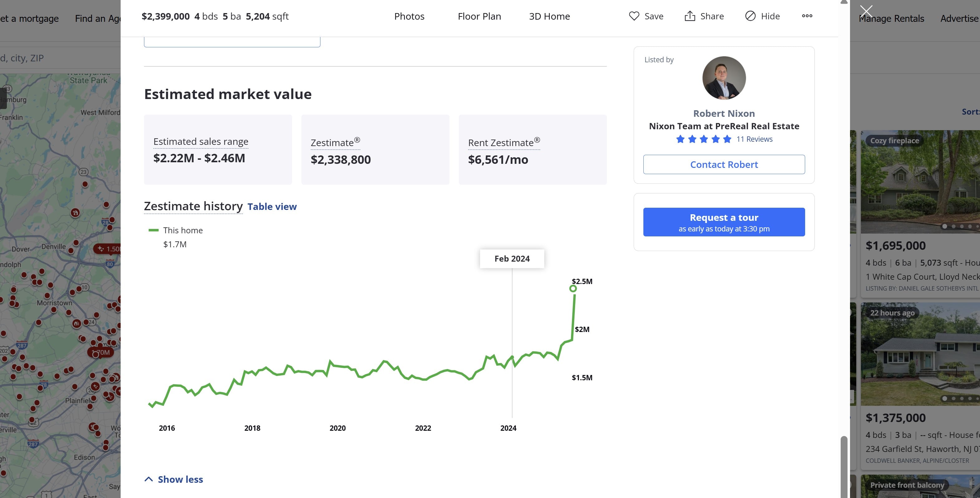Click the Feb 2024 chart tooltip
980x498 pixels.
(512, 258)
